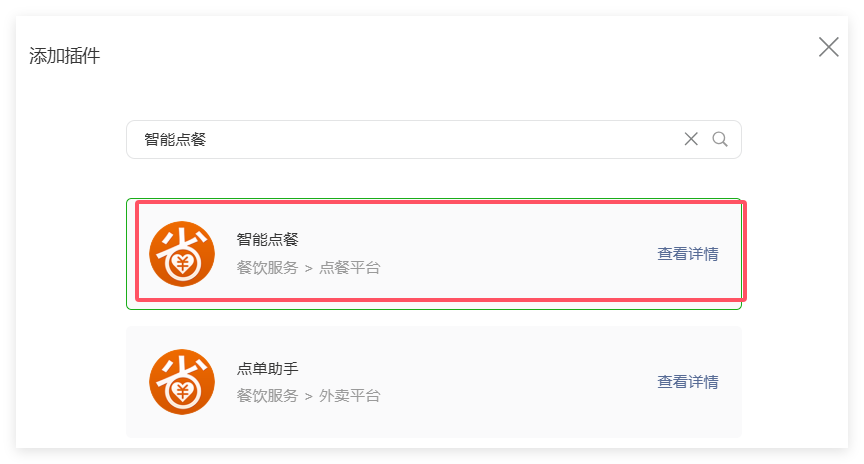Click the magnifier search icon
Image resolution: width=864 pixels, height=464 pixels.
[x=720, y=139]
